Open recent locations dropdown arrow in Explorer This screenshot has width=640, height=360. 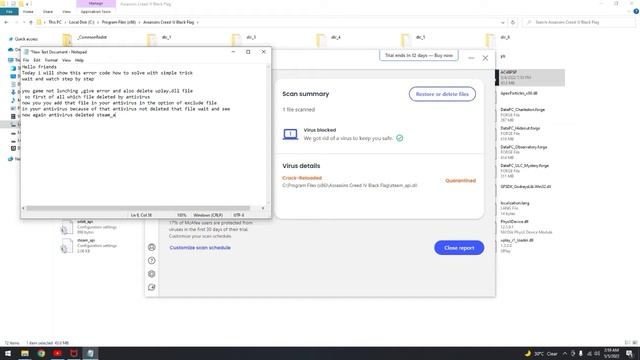coord(24,22)
